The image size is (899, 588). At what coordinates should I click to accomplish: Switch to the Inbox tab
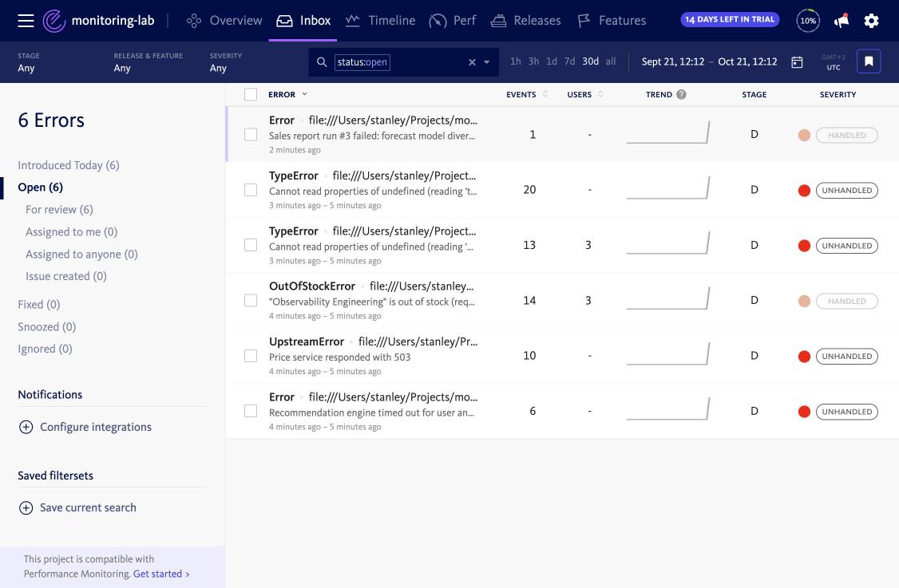click(303, 21)
